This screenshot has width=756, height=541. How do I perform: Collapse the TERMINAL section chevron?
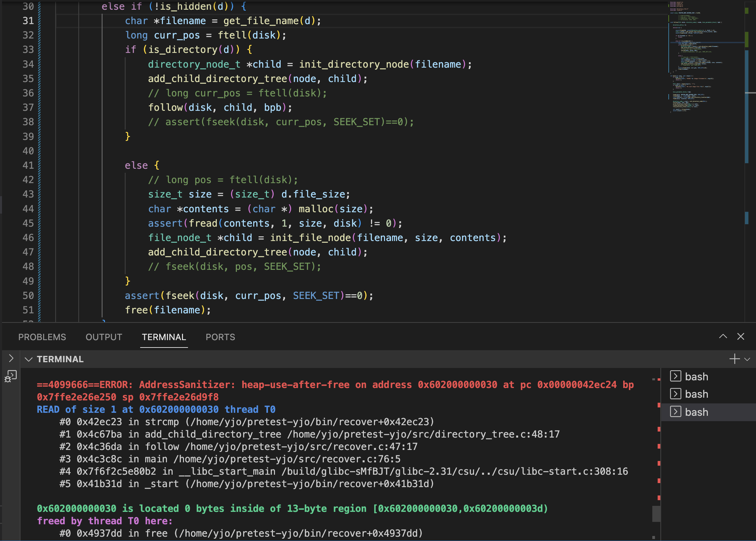pos(29,359)
